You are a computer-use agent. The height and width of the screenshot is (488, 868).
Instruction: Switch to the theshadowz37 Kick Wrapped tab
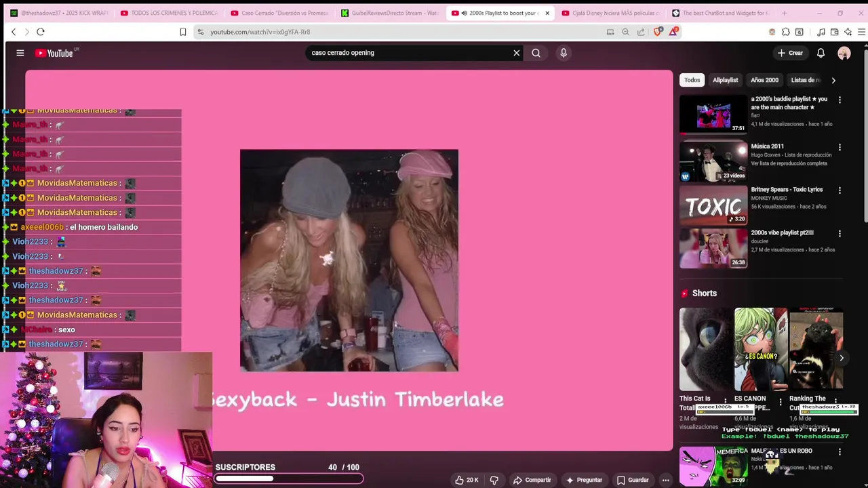point(58,13)
